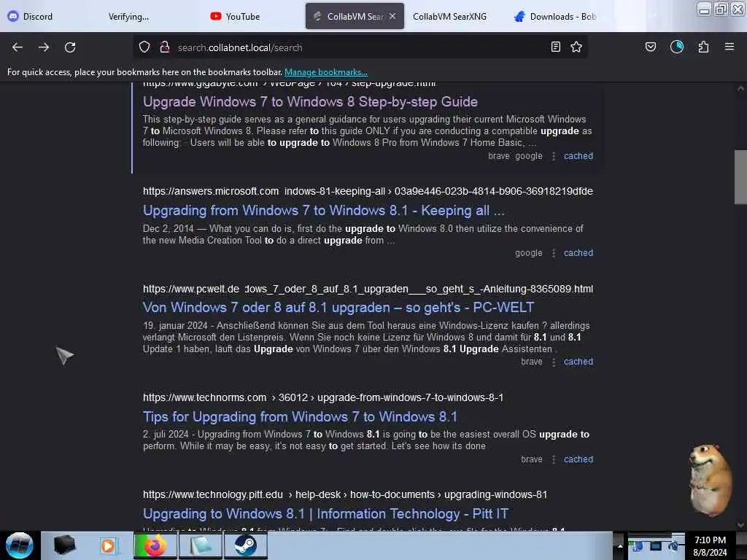Open cached link of the technorms.com result

(x=578, y=459)
